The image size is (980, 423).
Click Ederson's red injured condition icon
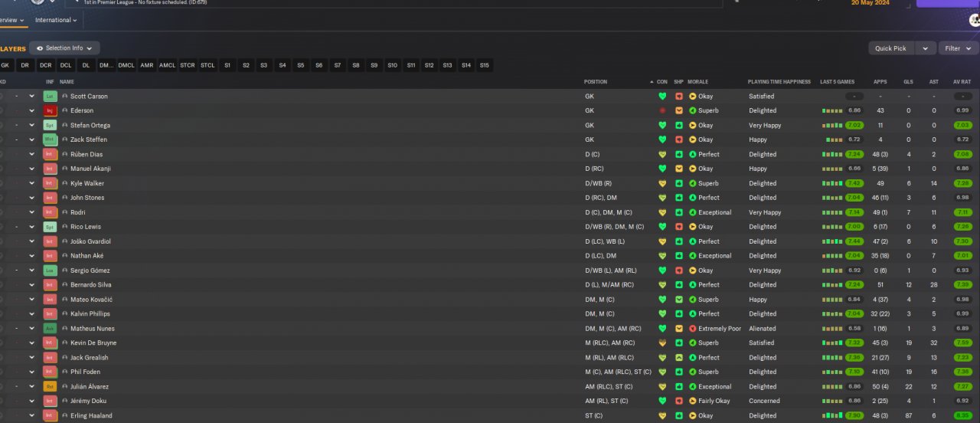coord(662,111)
